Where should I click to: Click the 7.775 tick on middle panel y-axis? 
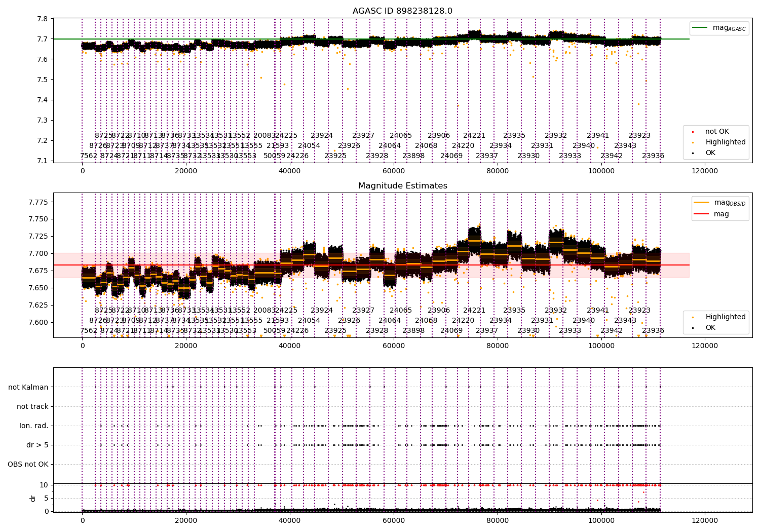(x=39, y=202)
